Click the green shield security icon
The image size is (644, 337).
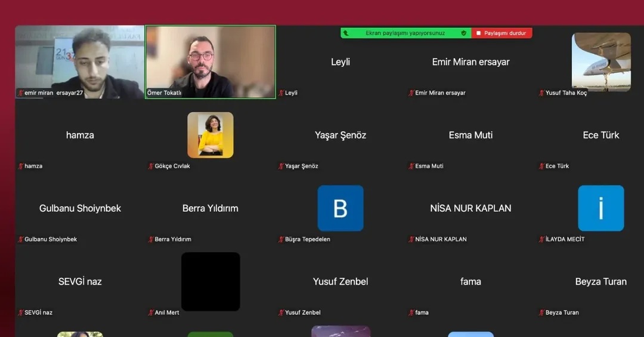463,33
